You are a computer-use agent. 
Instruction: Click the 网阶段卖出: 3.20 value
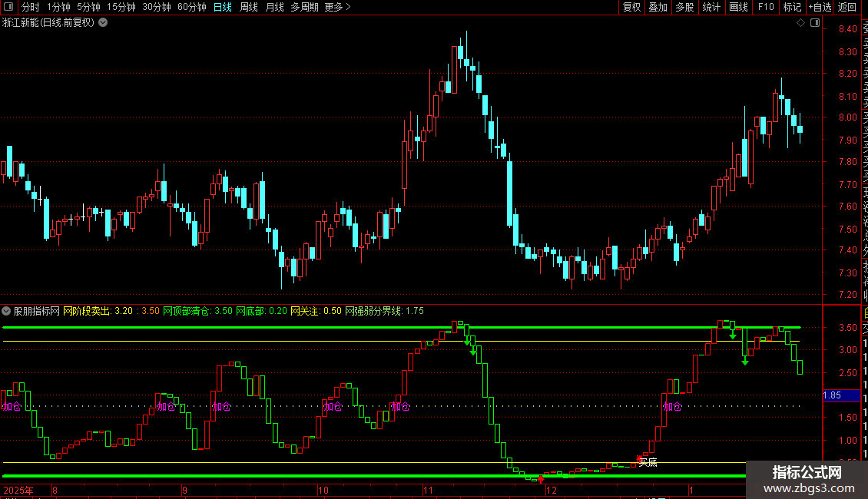pos(98,311)
